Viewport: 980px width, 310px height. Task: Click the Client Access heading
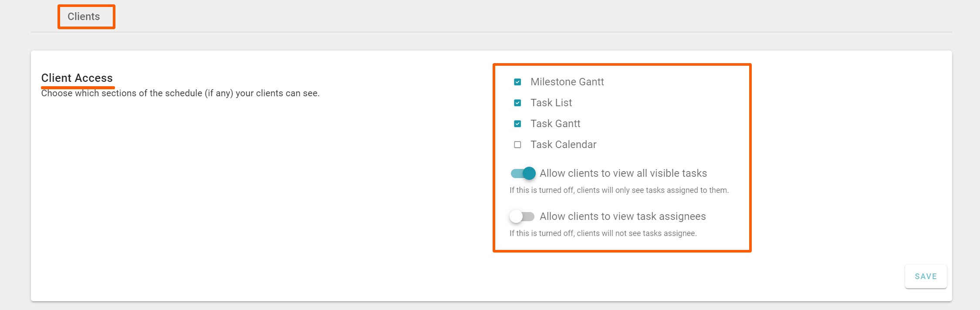[x=77, y=78]
